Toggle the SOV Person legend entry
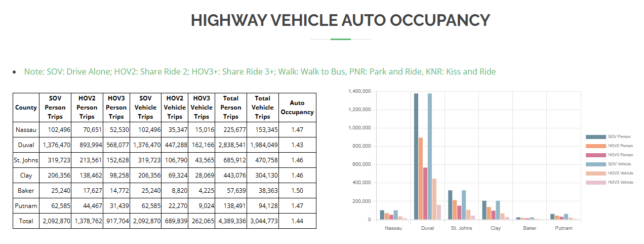 click(610, 137)
